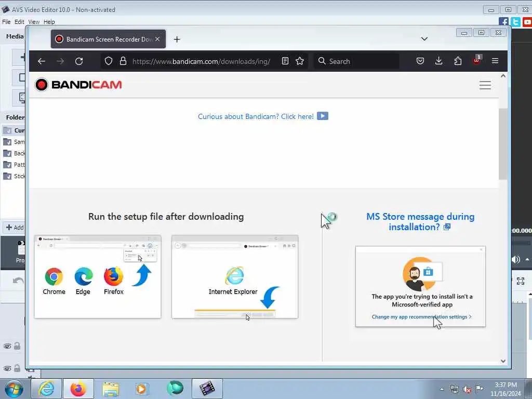Click the bandicam.com URL address bar
The image size is (532, 399).
(201, 61)
